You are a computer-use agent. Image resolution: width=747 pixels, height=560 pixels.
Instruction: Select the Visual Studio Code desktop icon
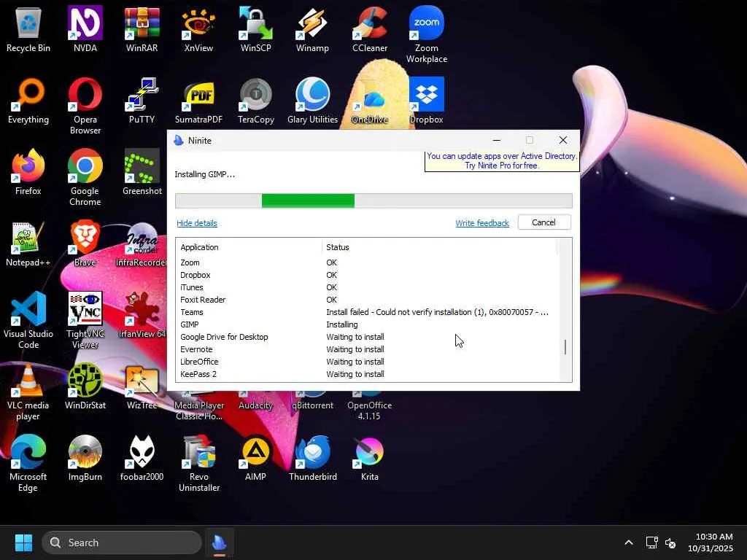click(x=28, y=321)
